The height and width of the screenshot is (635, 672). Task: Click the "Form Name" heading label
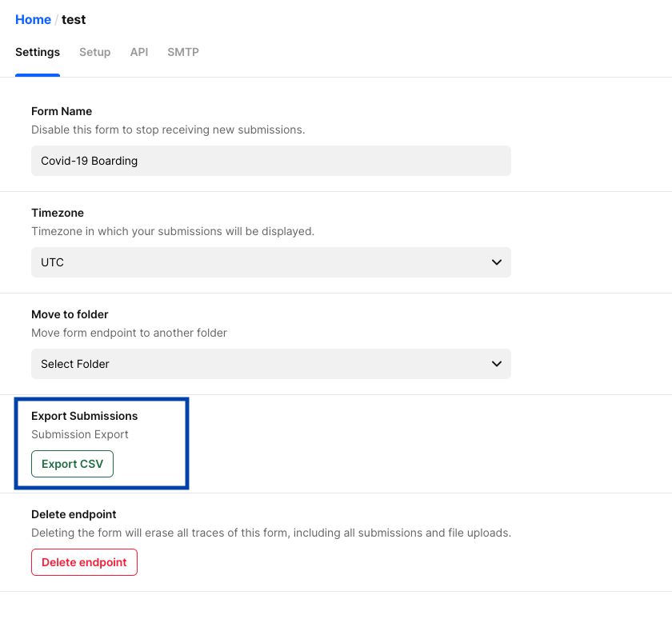click(x=62, y=111)
